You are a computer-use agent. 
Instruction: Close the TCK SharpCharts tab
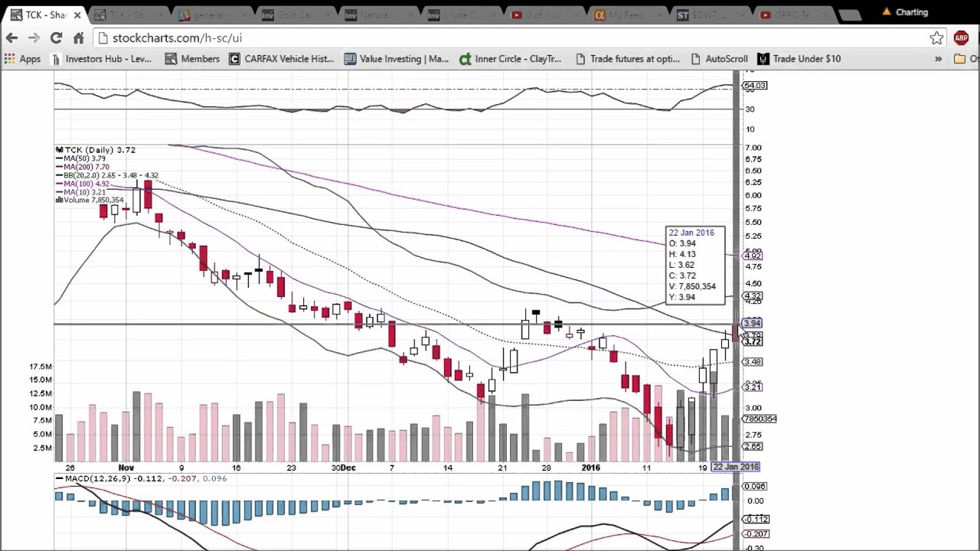click(x=77, y=15)
